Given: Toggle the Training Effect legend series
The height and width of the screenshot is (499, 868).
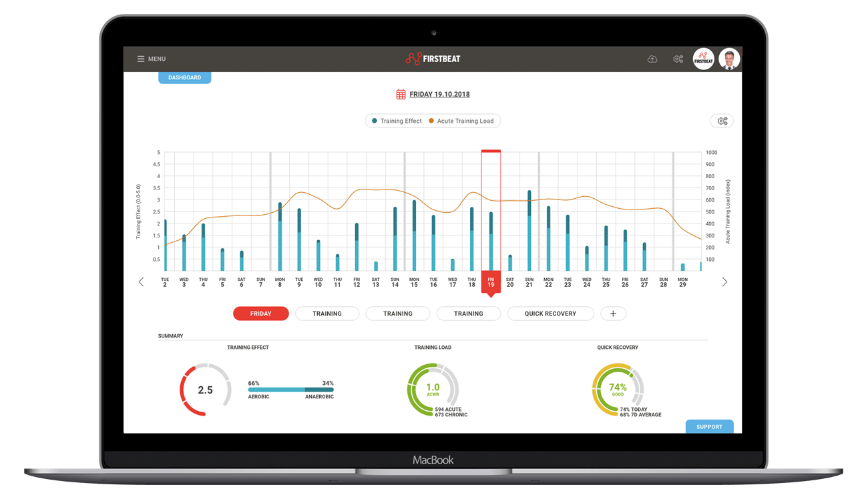Looking at the screenshot, I should 397,121.
